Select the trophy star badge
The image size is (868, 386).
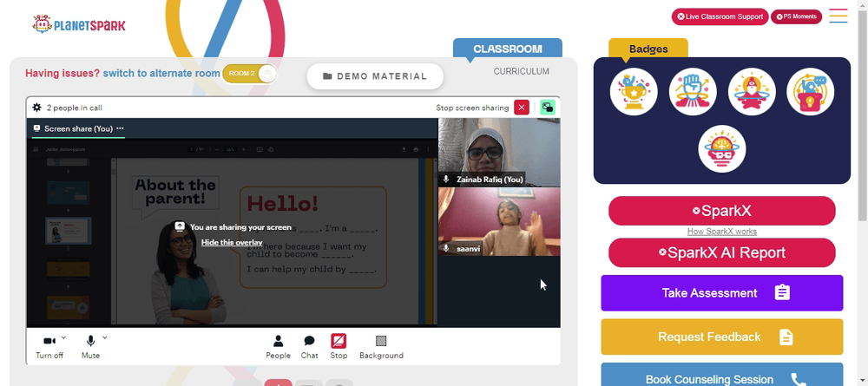[x=634, y=92]
